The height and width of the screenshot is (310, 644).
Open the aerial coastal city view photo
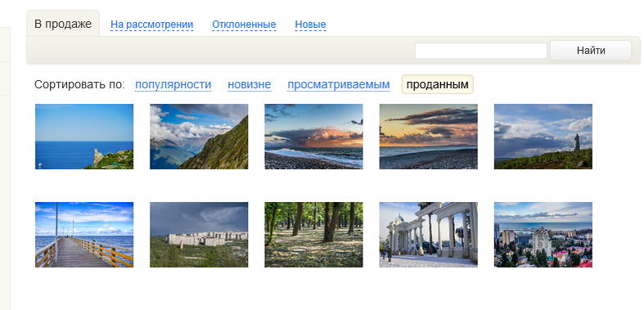(x=543, y=235)
